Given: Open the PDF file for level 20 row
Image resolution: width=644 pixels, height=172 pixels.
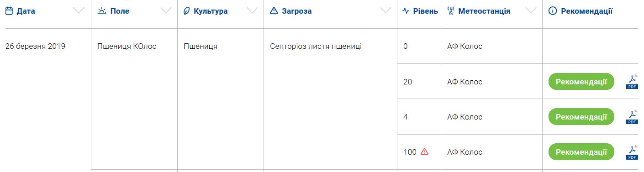Looking at the screenshot, I should 632,81.
